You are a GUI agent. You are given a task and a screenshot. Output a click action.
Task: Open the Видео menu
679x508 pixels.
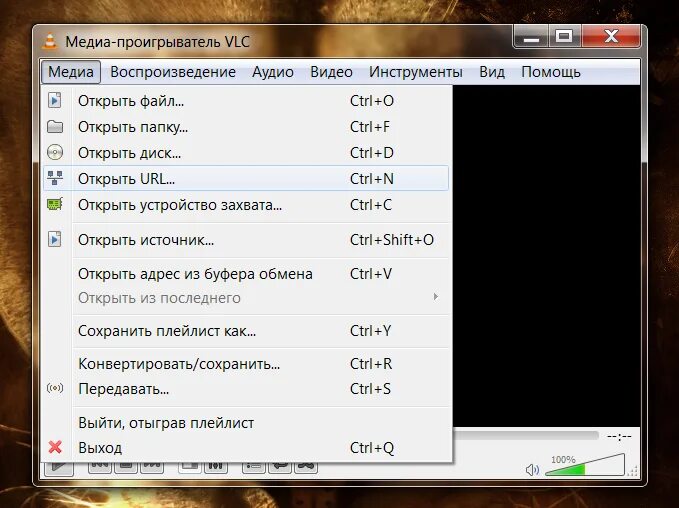(x=331, y=72)
